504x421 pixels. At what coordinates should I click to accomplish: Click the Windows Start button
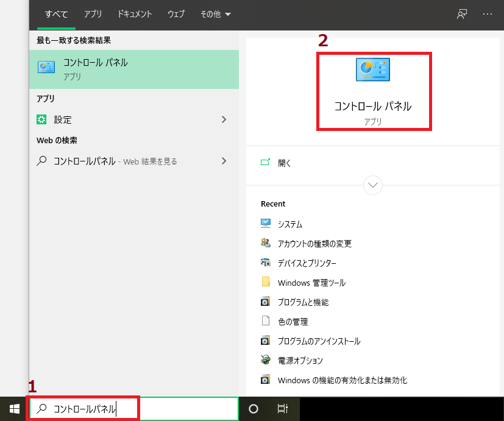coord(14,409)
